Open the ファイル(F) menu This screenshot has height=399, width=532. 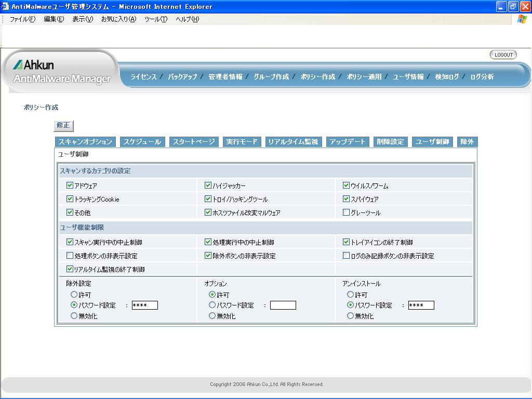tap(22, 19)
